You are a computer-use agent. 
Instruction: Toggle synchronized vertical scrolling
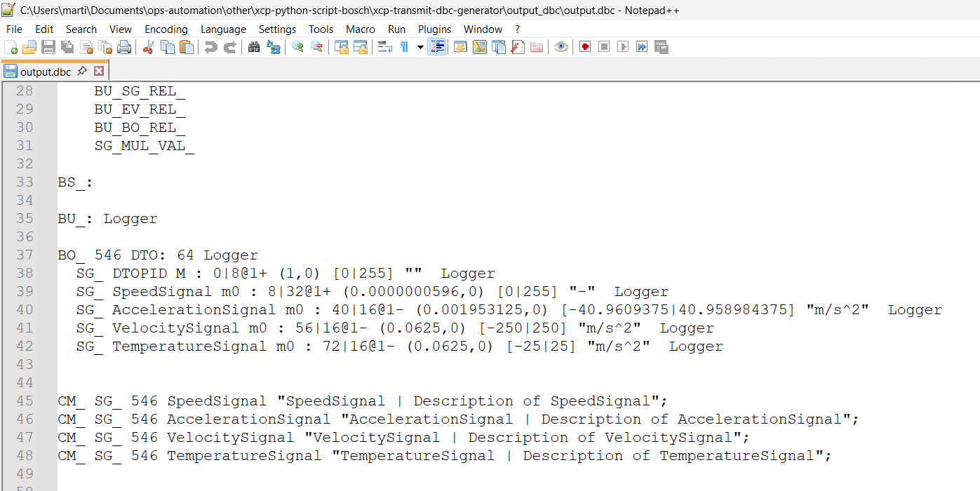(x=342, y=47)
